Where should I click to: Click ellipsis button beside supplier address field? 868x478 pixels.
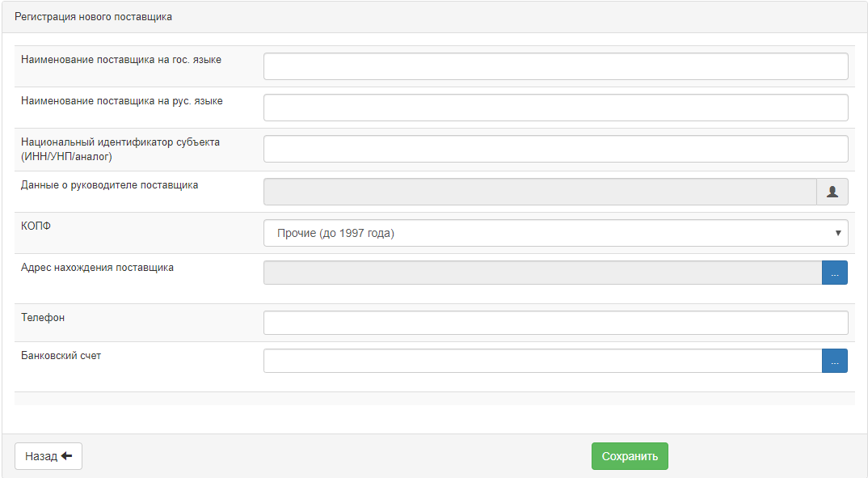coord(834,273)
